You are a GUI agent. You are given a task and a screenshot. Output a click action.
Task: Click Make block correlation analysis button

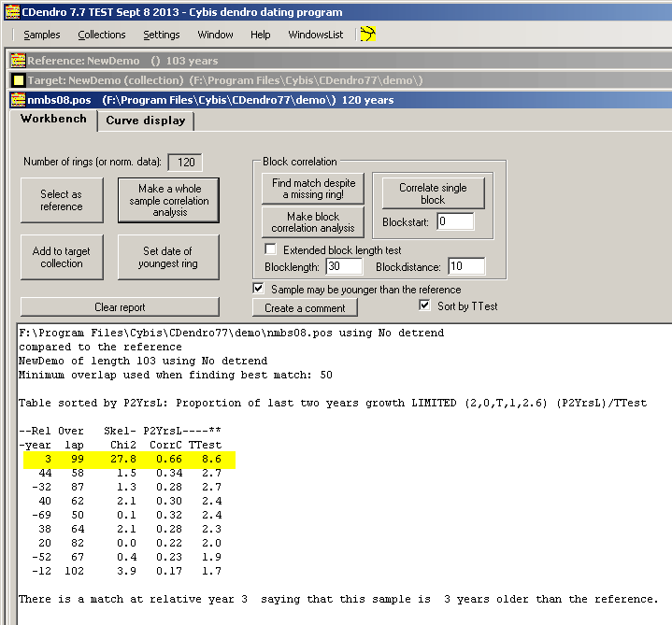coord(313,222)
